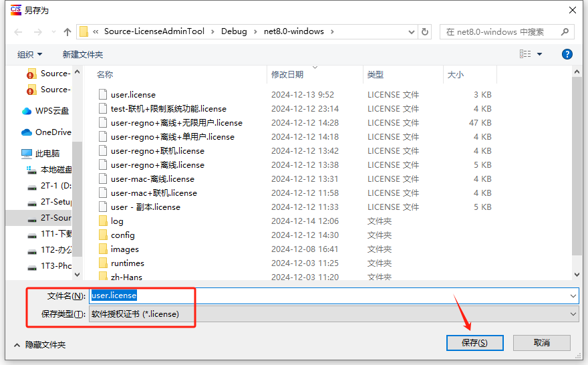Sort by 类型 column header
588x365 pixels.
pos(376,75)
